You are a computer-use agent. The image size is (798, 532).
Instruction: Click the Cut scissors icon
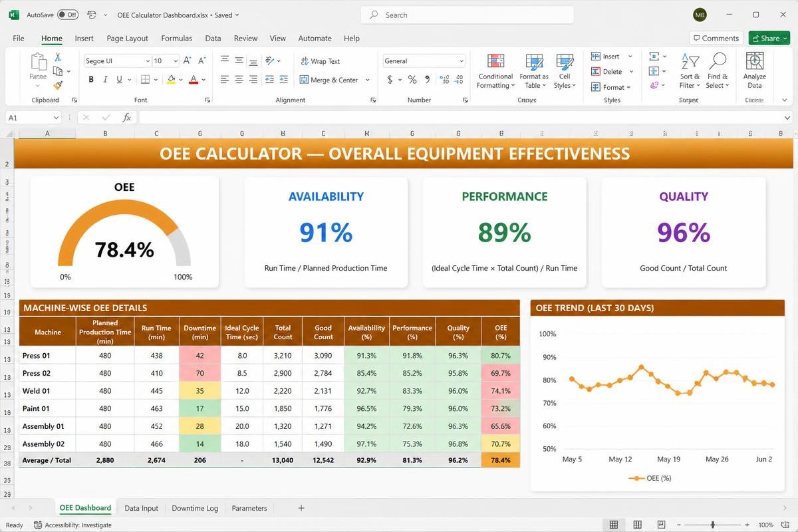click(58, 58)
